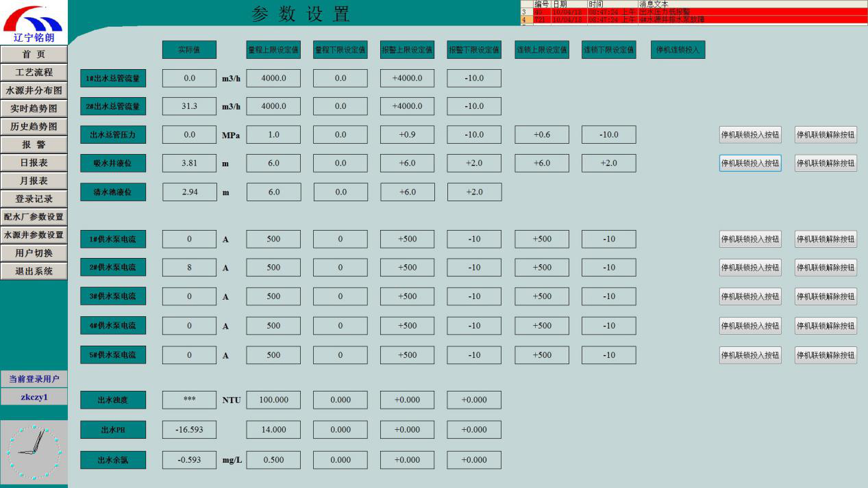
Task: Open the 实时趋势图 real-time trend view
Action: pyautogui.click(x=34, y=108)
